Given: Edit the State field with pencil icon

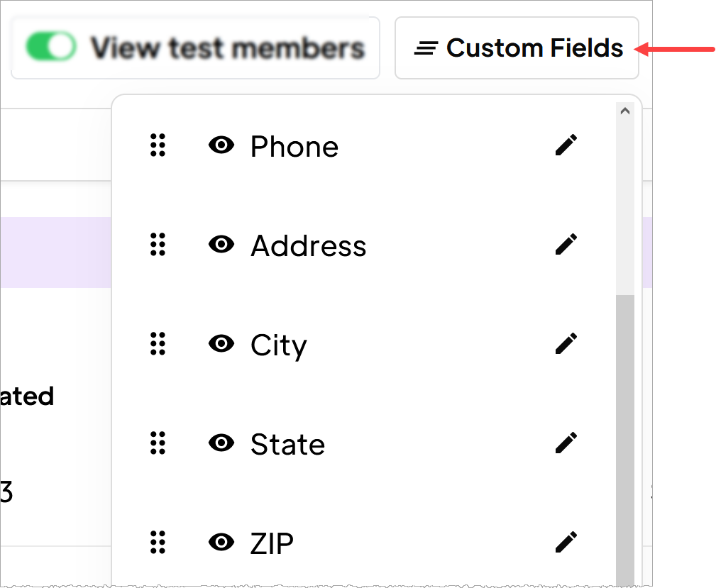Looking at the screenshot, I should pyautogui.click(x=566, y=443).
